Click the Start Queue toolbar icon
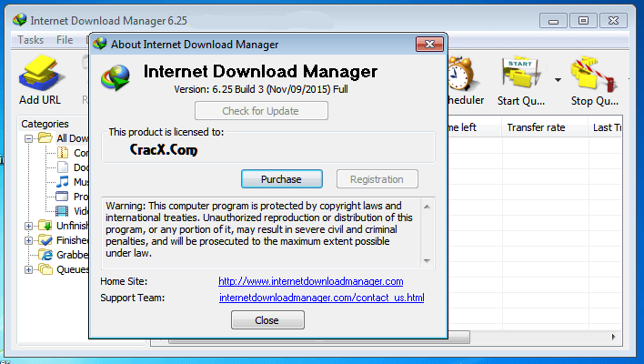644x364 pixels. [521, 74]
